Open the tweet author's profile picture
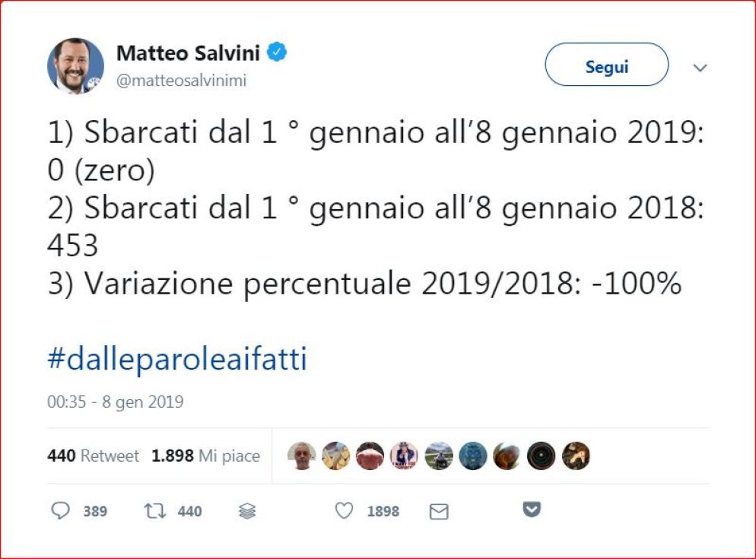756x559 pixels. (75, 65)
